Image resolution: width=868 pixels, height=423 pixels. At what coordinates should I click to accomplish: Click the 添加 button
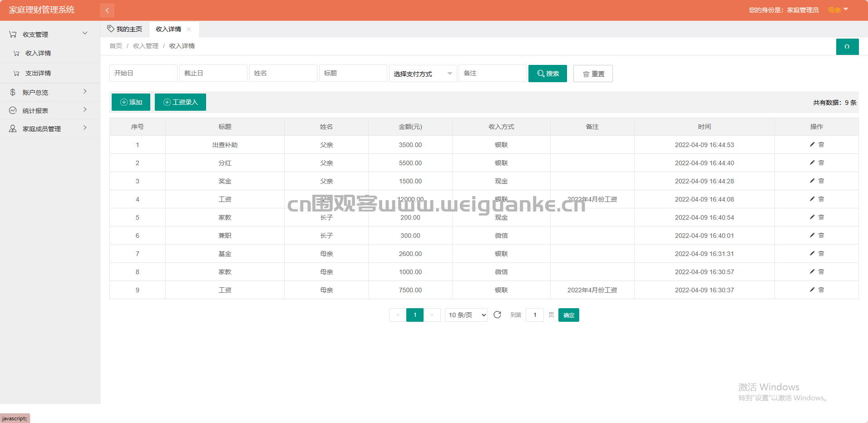click(131, 102)
